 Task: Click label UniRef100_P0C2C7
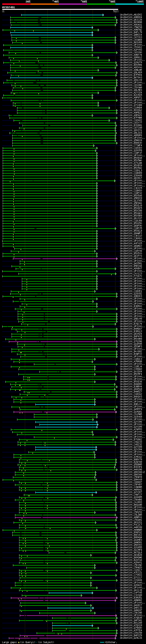click(x=131, y=525)
